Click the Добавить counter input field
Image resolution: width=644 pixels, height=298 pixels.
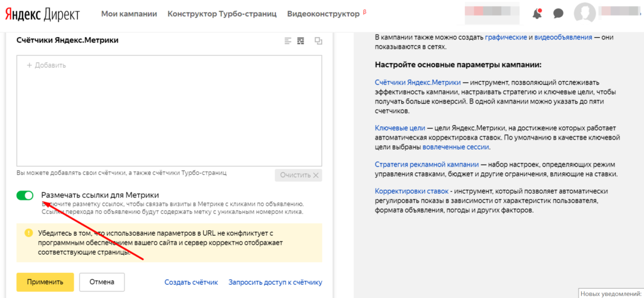169,65
